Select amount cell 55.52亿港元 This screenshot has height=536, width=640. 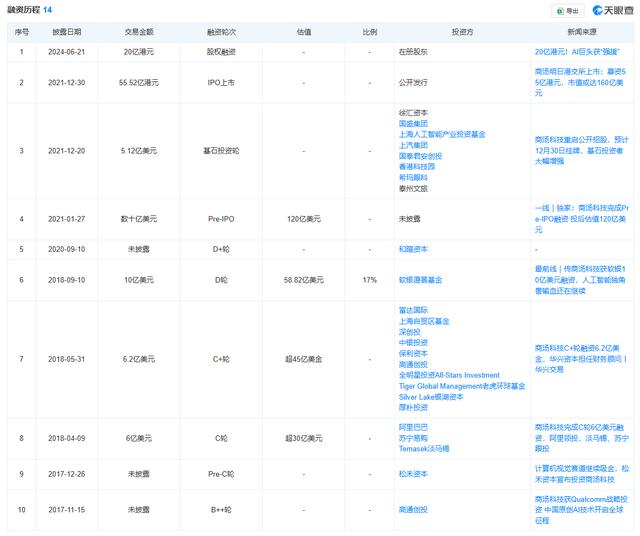tap(139, 82)
